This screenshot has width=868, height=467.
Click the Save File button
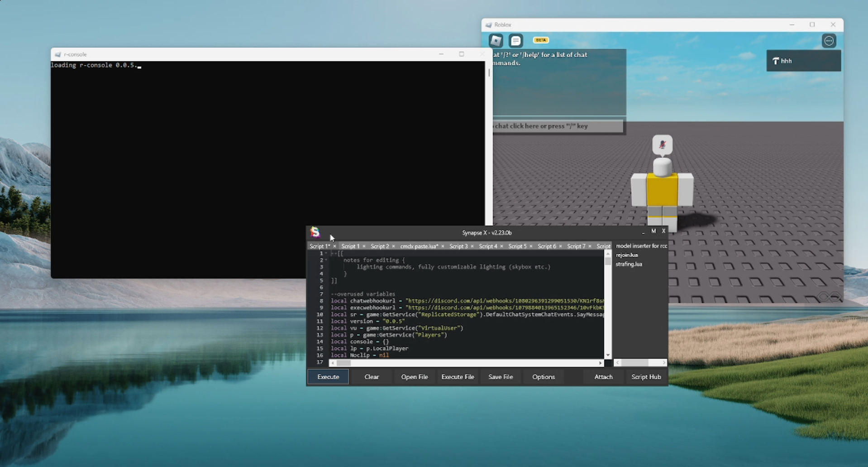click(501, 377)
